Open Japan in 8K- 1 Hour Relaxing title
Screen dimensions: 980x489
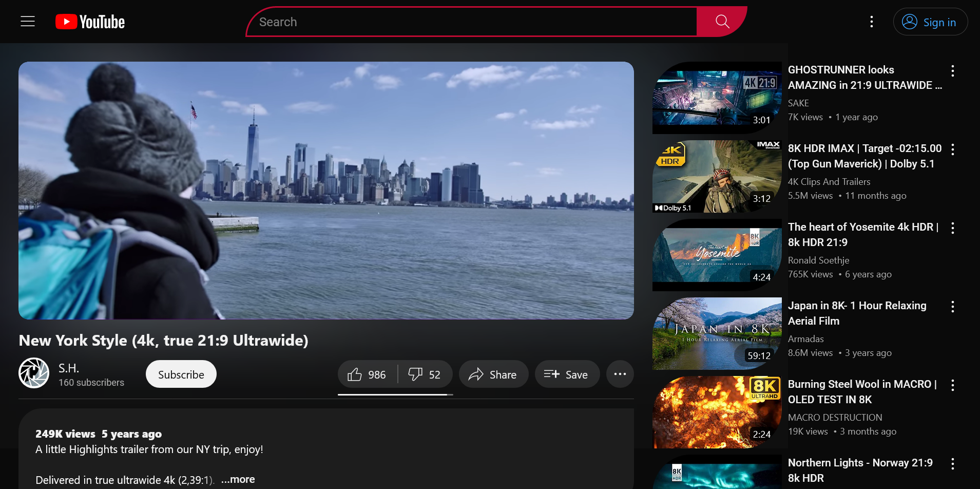857,313
